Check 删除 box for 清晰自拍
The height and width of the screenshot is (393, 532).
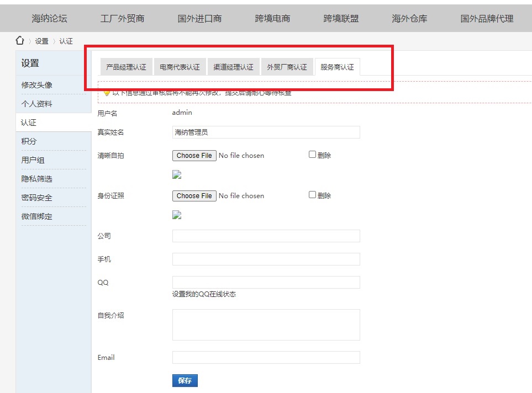coord(312,155)
